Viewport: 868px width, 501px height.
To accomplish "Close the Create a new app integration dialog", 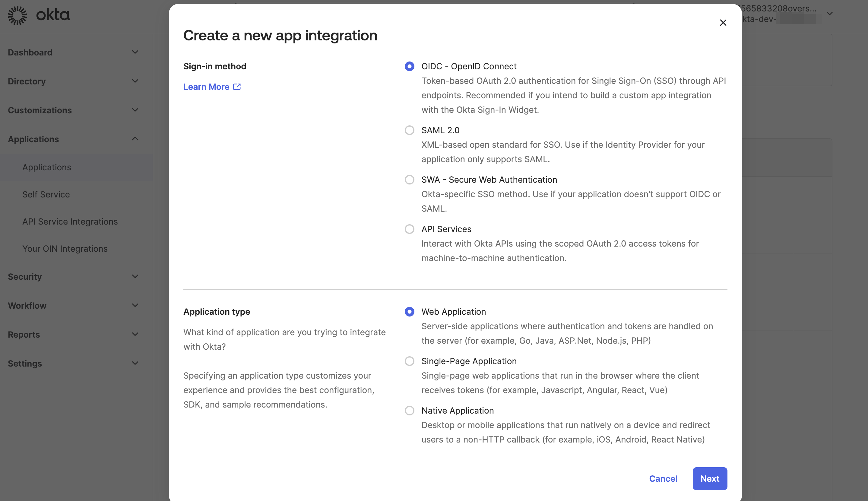I will 723,23.
